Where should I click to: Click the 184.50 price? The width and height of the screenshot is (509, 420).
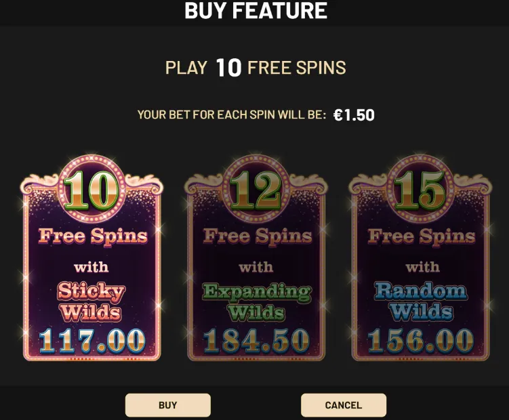click(x=256, y=341)
